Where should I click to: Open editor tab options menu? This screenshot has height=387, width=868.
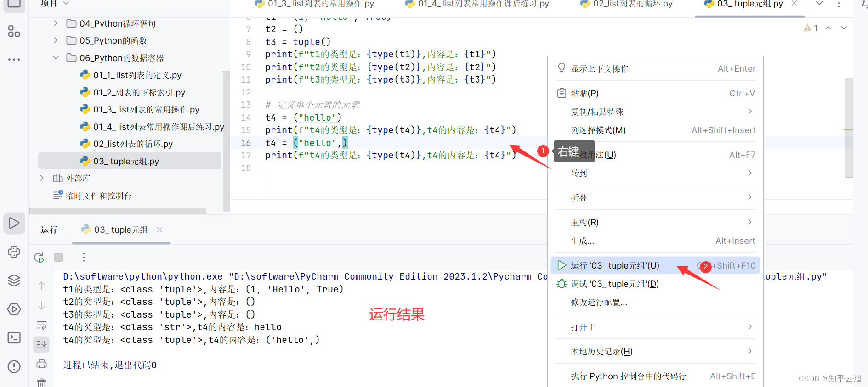click(x=839, y=4)
